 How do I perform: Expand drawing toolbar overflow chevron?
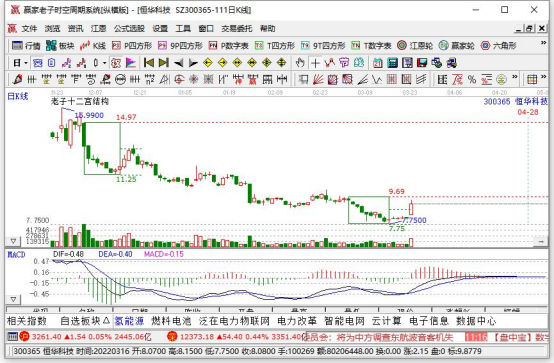(514, 77)
